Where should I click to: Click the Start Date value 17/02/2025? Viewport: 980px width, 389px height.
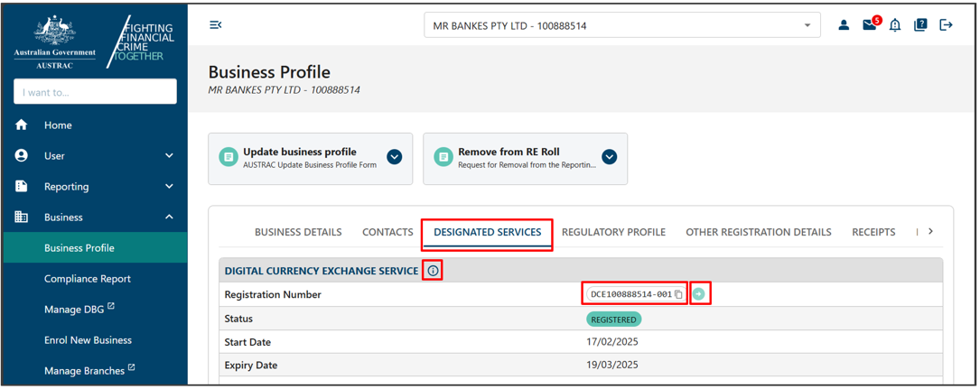coord(611,342)
